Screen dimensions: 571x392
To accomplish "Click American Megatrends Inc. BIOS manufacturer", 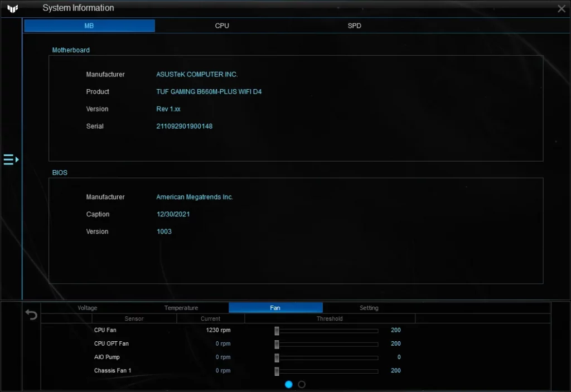I will (x=195, y=197).
